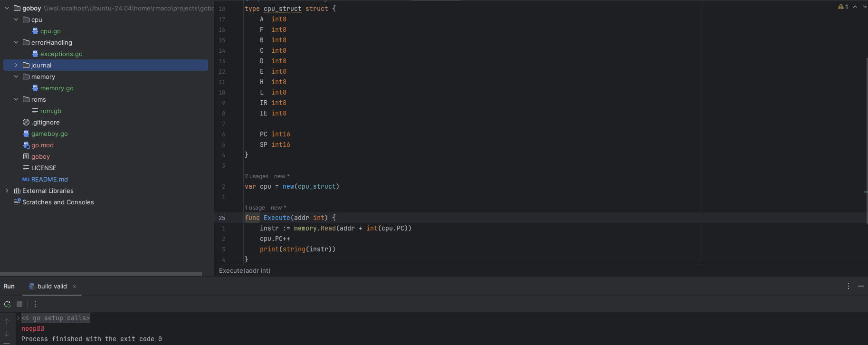Collapse the roms folder

[x=16, y=99]
